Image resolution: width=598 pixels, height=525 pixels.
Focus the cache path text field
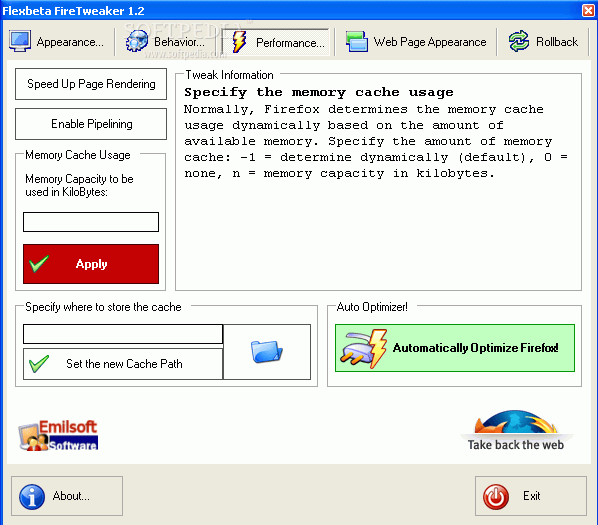123,334
